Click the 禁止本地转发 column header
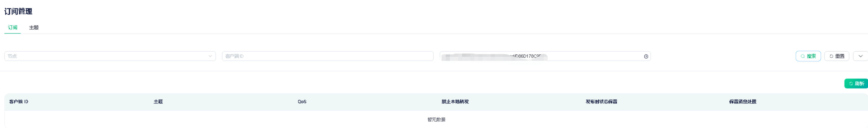The image size is (868, 128). [455, 102]
